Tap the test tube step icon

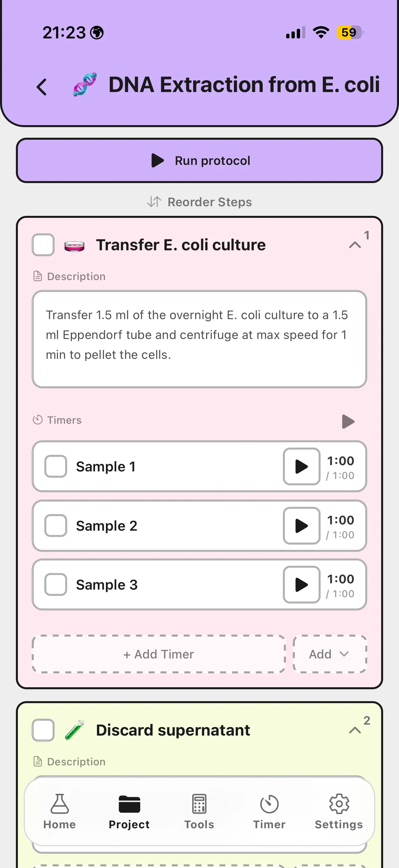(74, 730)
